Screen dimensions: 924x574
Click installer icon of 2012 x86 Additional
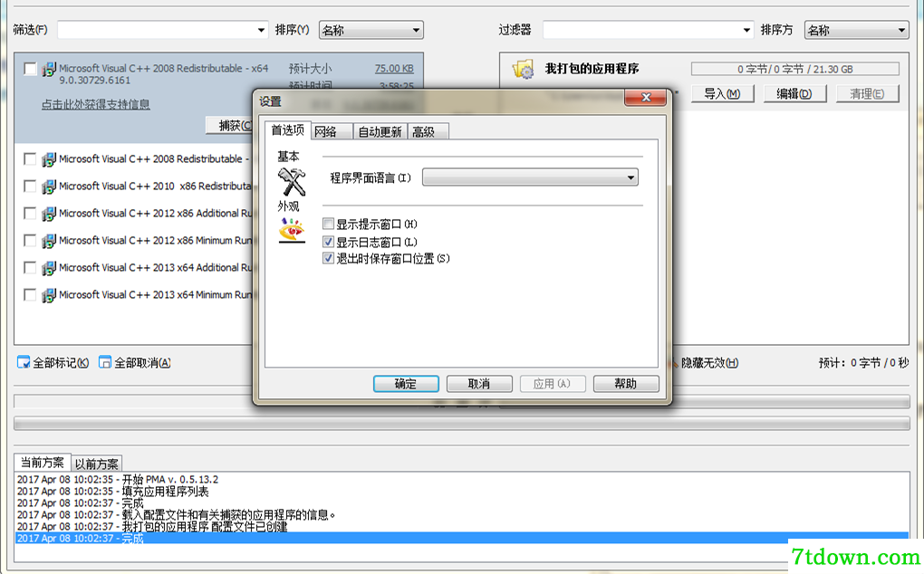pyautogui.click(x=49, y=214)
